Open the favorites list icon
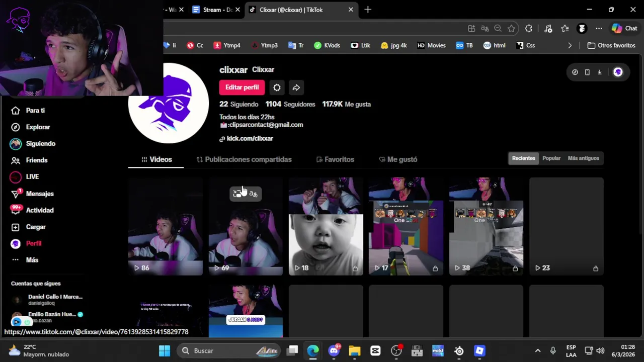The image size is (644, 362). click(565, 29)
